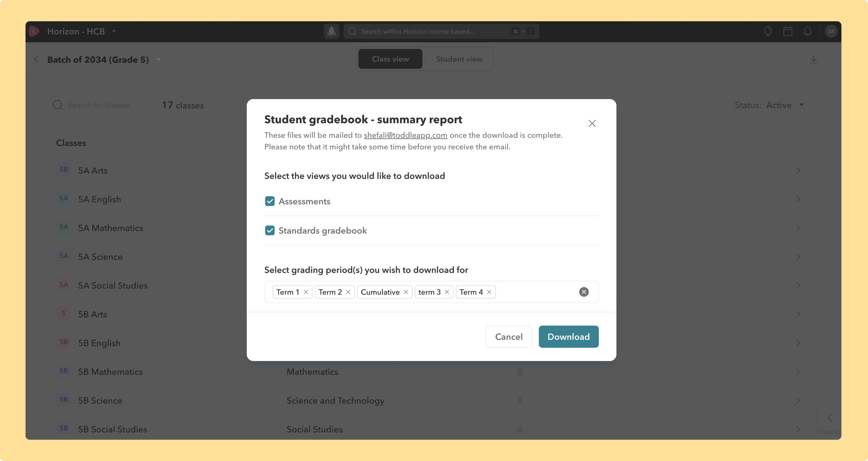868x461 pixels.
Task: Select the Class view tab
Action: [390, 59]
